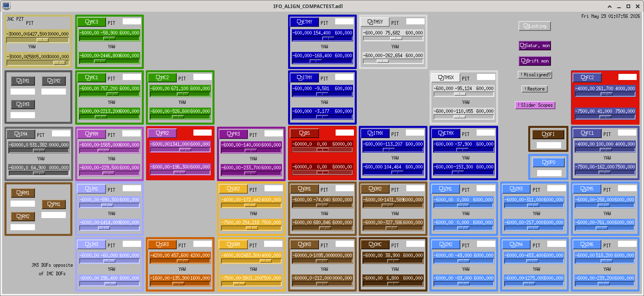
Task: Click the JAC PZT PIT slider bar
Action: click(38, 40)
